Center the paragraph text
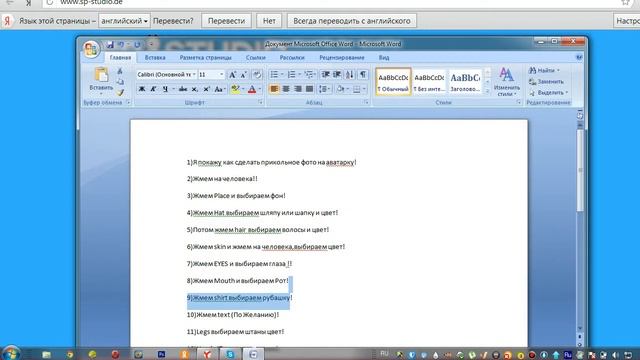The width and height of the screenshot is (640, 360). coord(286,89)
